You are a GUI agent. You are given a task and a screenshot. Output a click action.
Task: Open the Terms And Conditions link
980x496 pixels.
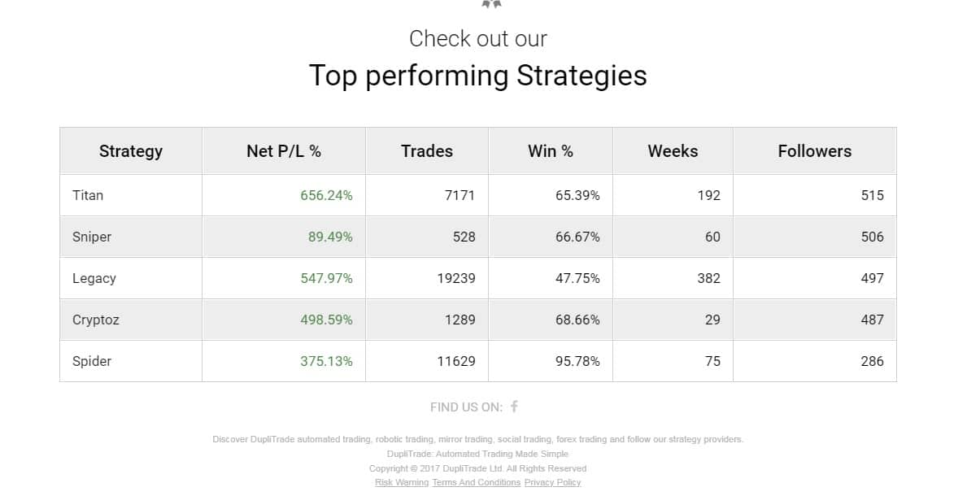pyautogui.click(x=477, y=482)
